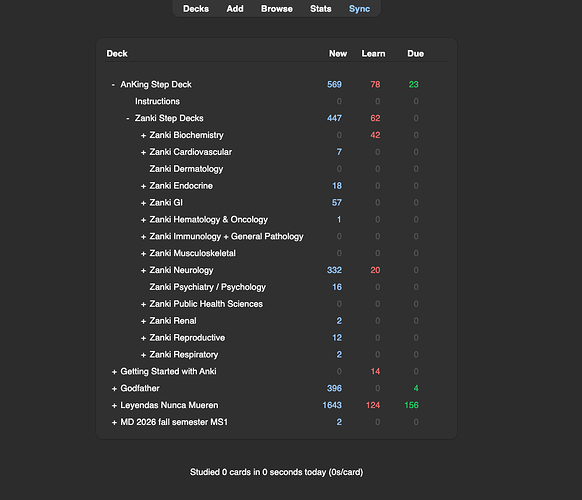Click the Learn column header
This screenshot has height=500, width=582.
click(x=373, y=54)
